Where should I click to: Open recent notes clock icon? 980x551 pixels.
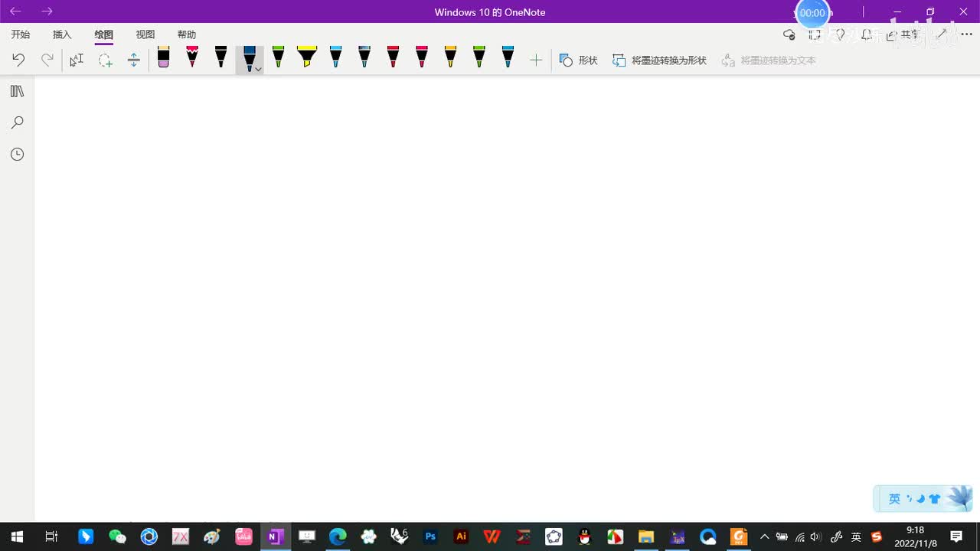tap(17, 155)
